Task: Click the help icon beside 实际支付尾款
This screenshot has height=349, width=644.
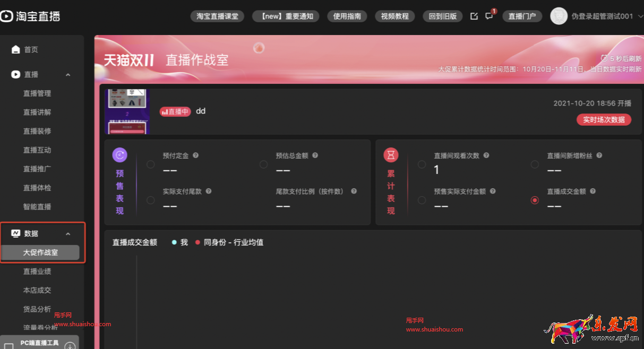Action: 209,191
